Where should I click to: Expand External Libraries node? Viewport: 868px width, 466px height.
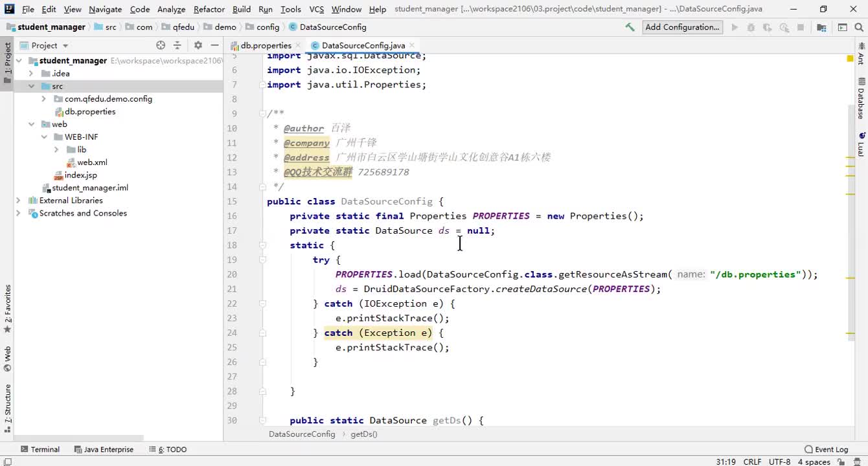click(18, 201)
